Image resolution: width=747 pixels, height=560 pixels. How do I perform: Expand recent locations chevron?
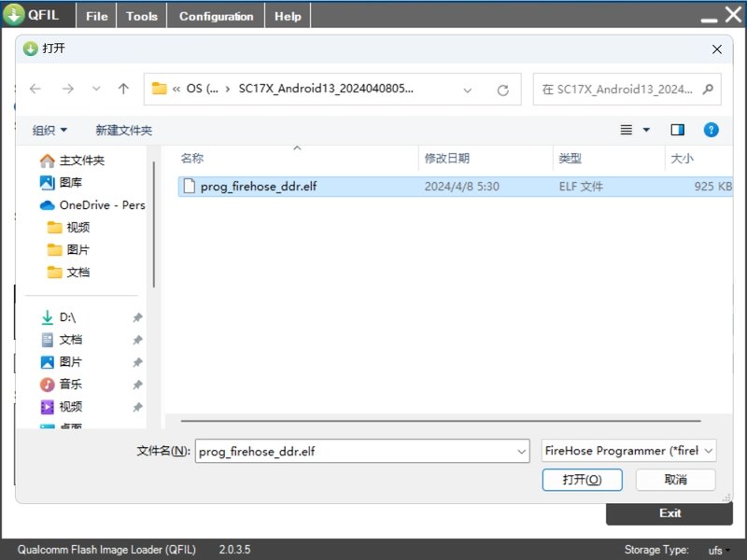96,89
